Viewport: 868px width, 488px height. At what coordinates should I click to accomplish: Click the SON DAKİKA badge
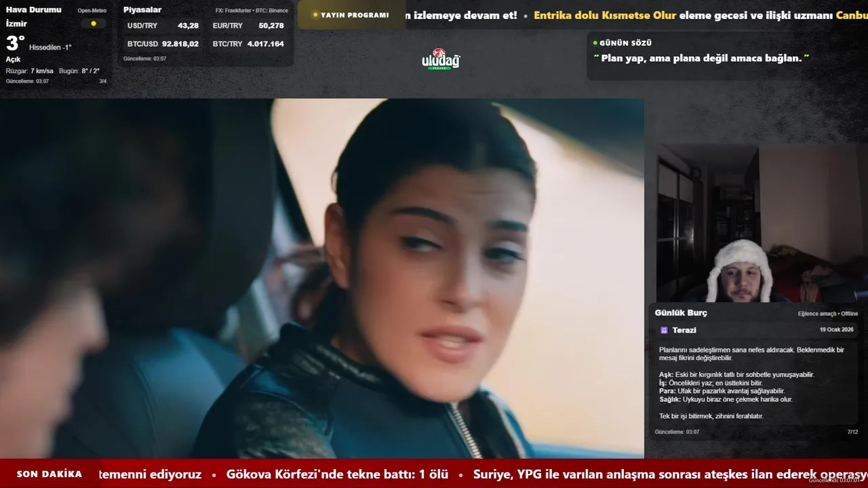50,474
